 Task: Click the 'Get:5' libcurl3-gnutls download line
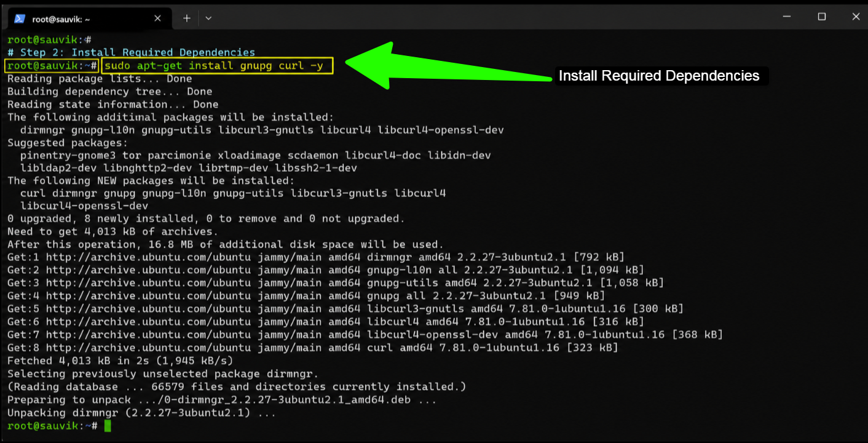[x=345, y=309]
